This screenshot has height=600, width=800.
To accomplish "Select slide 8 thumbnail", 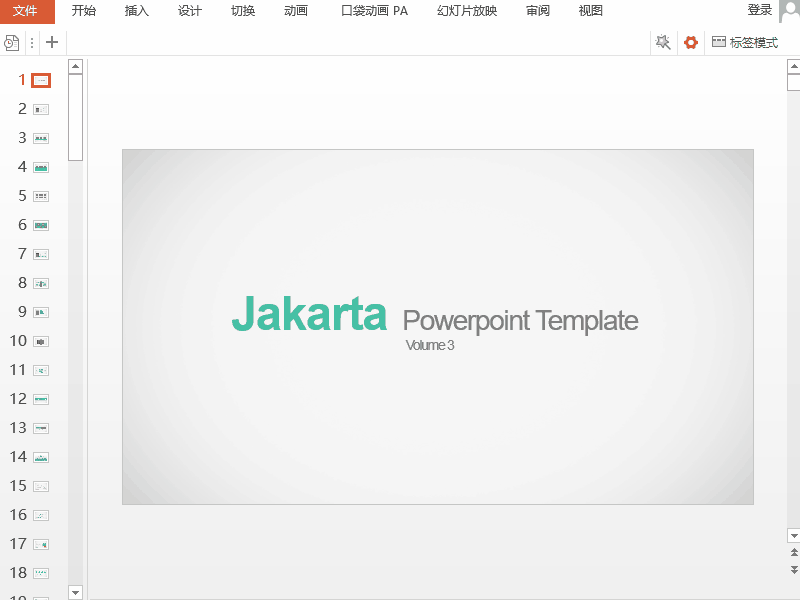I will click(x=41, y=283).
